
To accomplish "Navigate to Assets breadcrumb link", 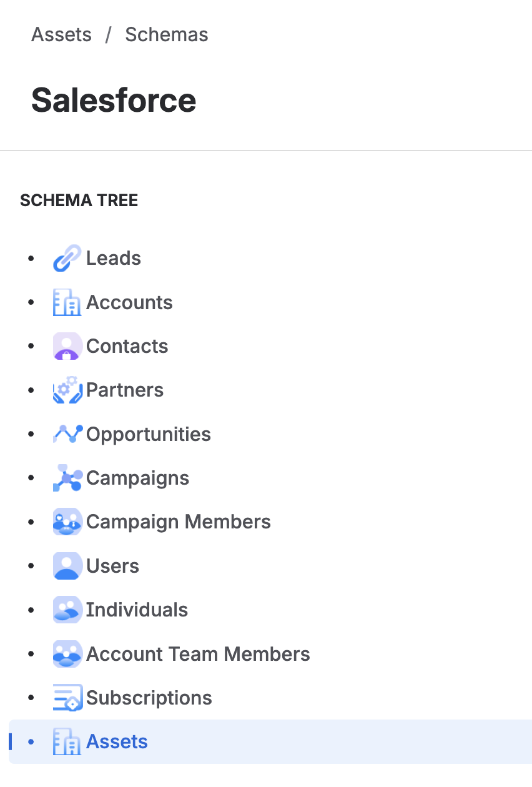I will pos(61,34).
